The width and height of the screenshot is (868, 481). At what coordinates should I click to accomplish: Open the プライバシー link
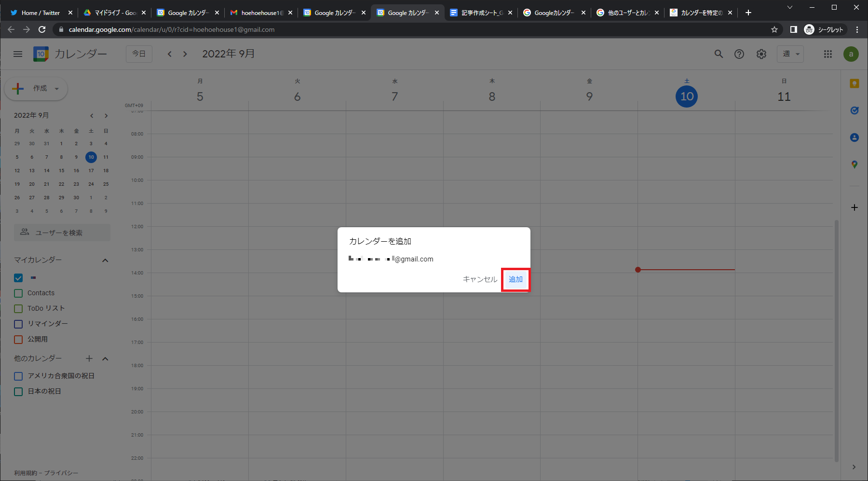coord(61,473)
